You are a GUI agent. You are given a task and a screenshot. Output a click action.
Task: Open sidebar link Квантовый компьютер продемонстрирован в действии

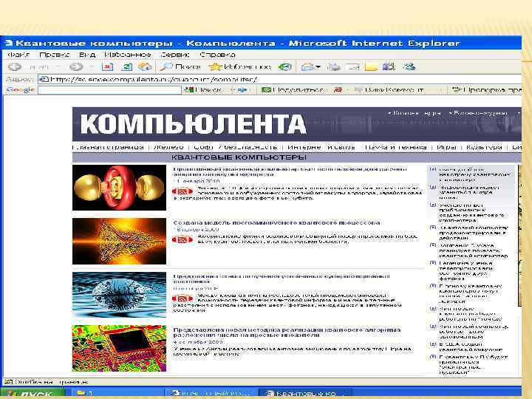[474, 233]
